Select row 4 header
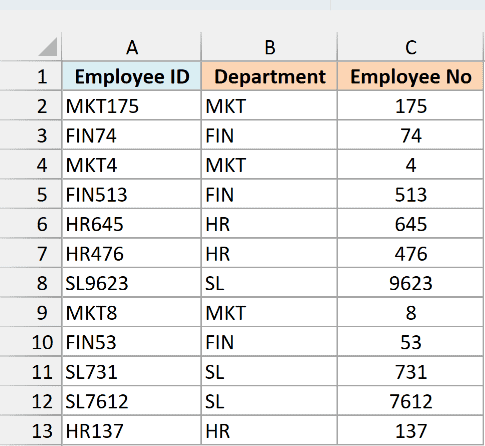 (31, 164)
